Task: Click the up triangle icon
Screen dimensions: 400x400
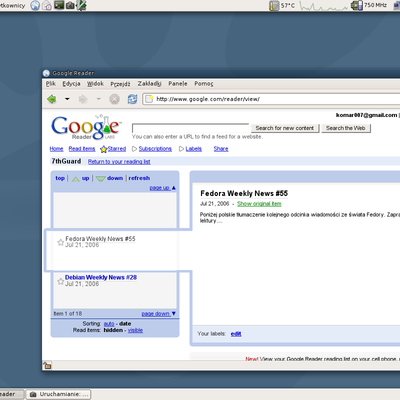Action: pyautogui.click(x=76, y=179)
